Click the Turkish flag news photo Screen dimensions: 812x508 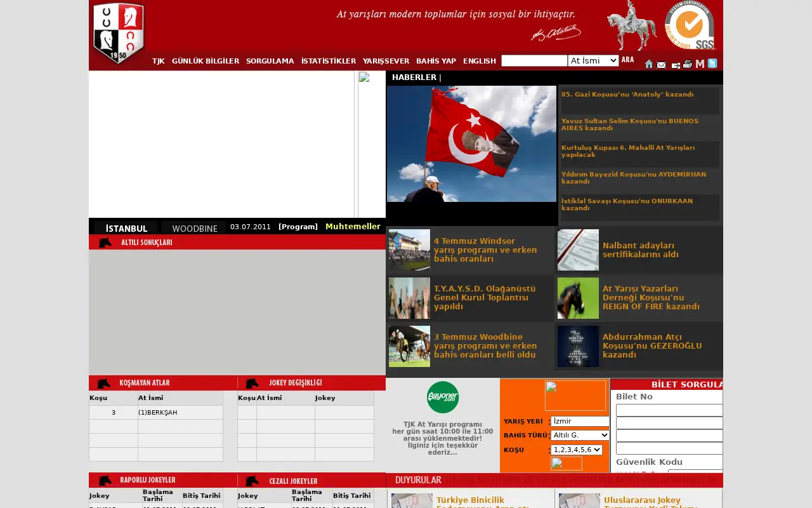pyautogui.click(x=471, y=144)
